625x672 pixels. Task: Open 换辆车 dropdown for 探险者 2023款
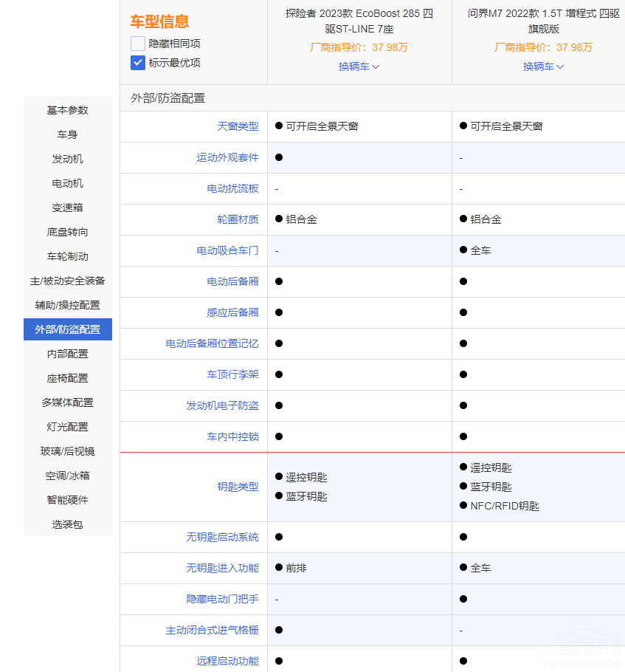[359, 66]
